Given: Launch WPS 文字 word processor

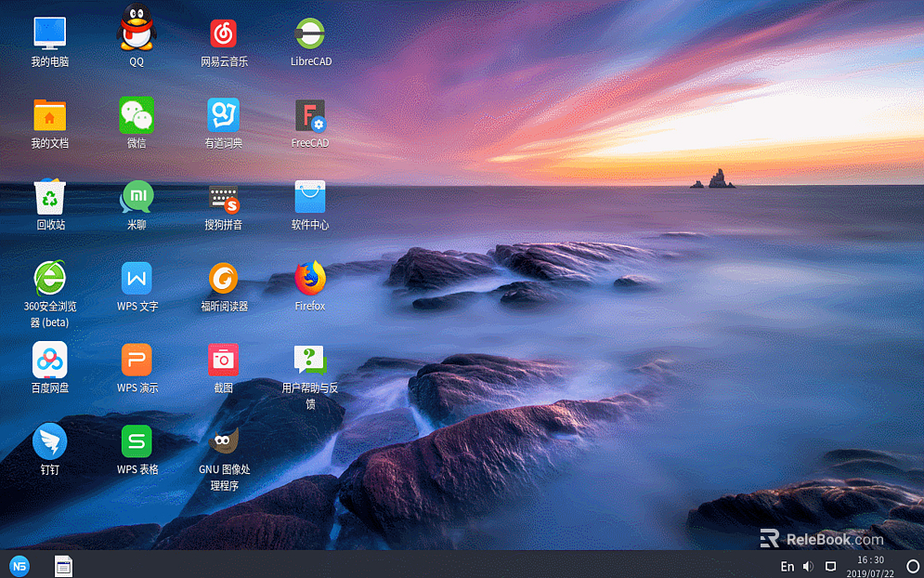Looking at the screenshot, I should [137, 278].
